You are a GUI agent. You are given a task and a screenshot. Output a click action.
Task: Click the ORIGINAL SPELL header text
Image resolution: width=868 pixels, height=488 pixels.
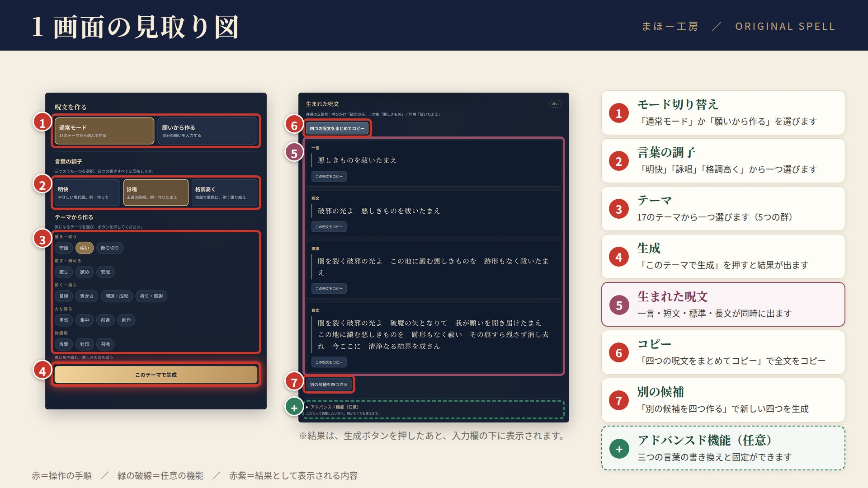pos(785,26)
